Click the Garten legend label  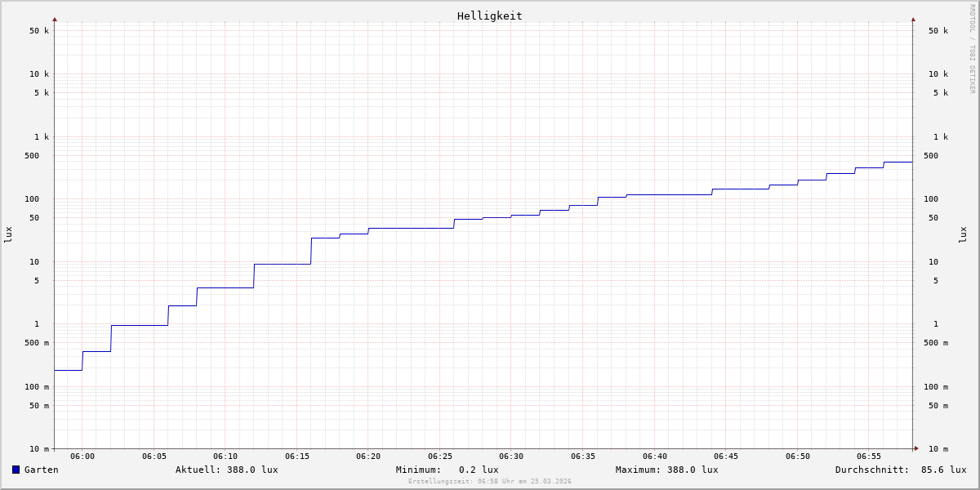[x=41, y=470]
